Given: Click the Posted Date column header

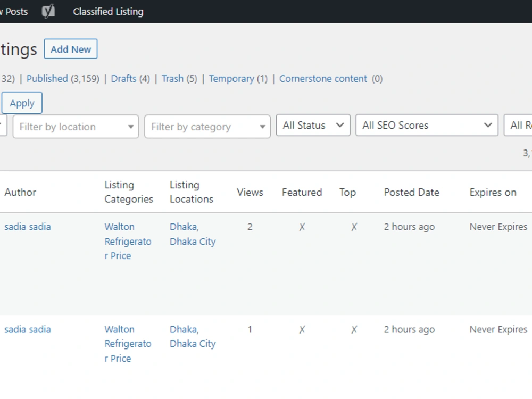Looking at the screenshot, I should (x=412, y=193).
